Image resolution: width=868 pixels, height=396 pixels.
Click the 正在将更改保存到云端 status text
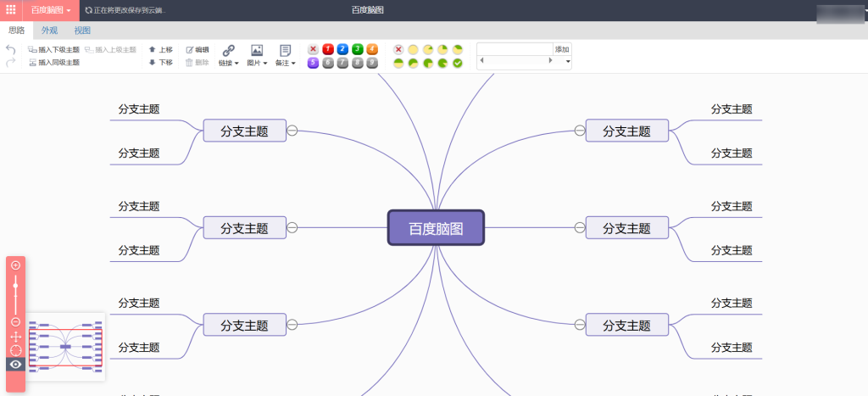click(x=130, y=10)
